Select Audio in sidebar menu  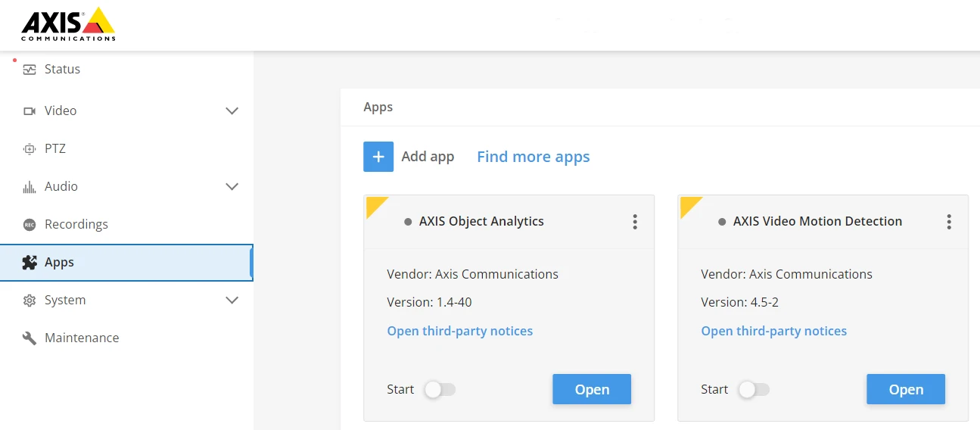(x=61, y=186)
